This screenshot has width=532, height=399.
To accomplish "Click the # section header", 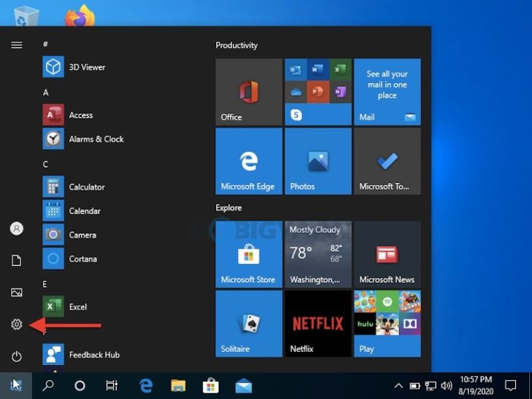I will [x=46, y=44].
